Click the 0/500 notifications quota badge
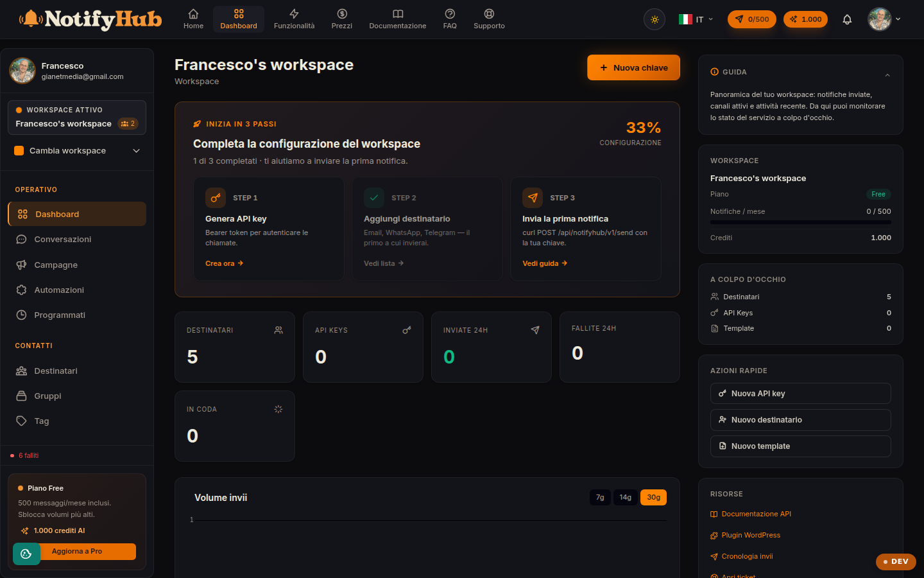This screenshot has height=578, width=924. pos(752,19)
